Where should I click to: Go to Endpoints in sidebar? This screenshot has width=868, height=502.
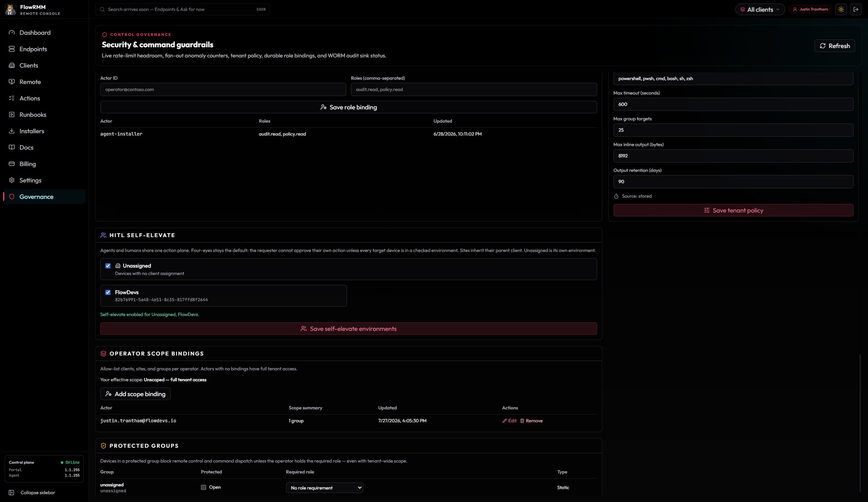click(x=44, y=49)
